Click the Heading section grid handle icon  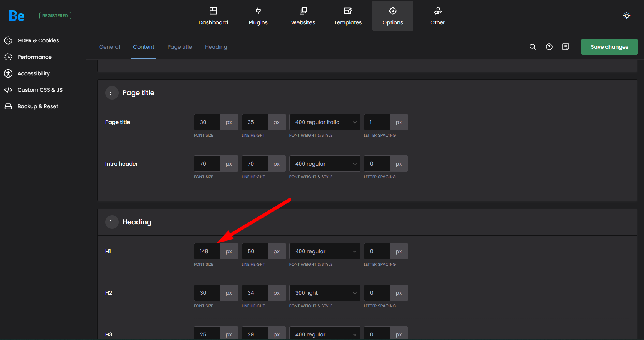coord(112,222)
